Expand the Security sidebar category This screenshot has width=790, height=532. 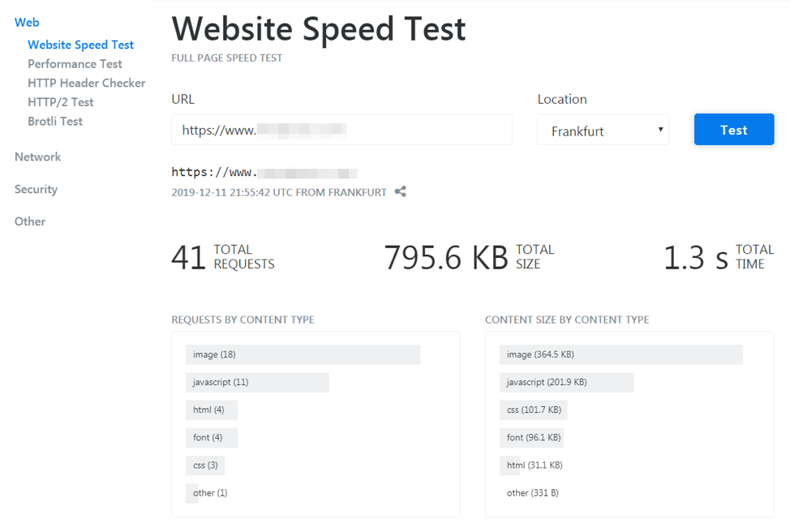36,189
